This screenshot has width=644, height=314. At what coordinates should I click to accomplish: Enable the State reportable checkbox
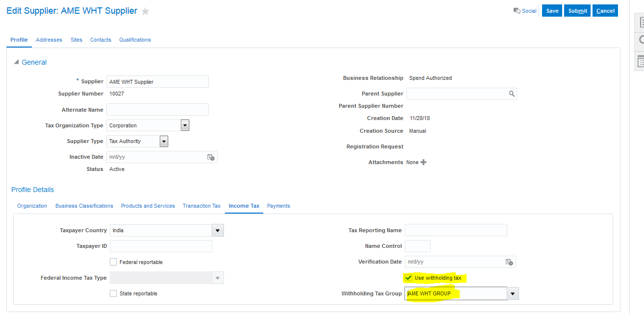[x=114, y=293]
